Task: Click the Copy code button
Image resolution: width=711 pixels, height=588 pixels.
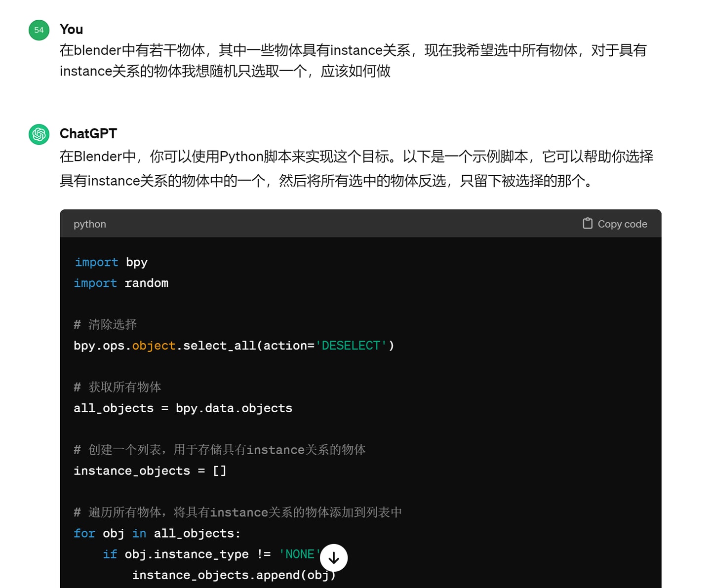Action: click(615, 224)
